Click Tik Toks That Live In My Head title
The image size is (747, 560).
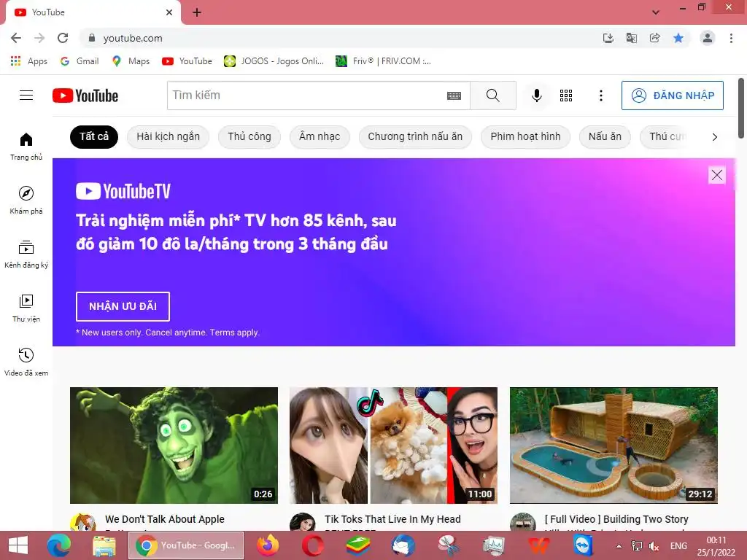[x=392, y=519]
